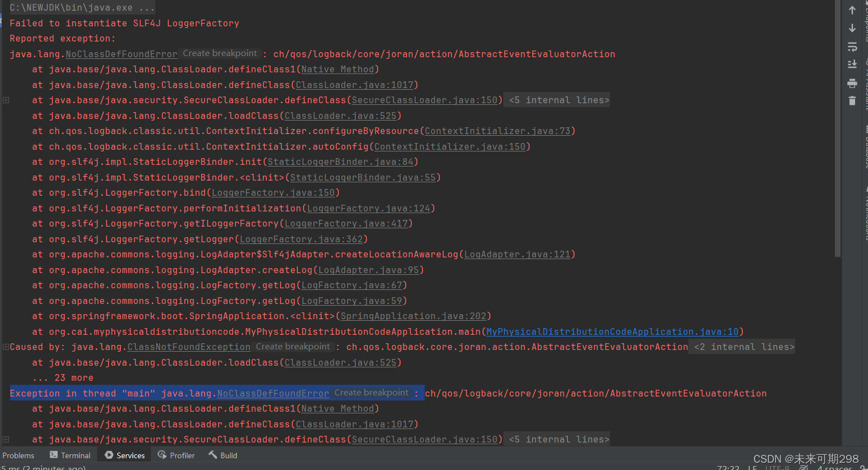This screenshot has height=470, width=868.
Task: Select the java.exe run tab
Action: [x=77, y=7]
